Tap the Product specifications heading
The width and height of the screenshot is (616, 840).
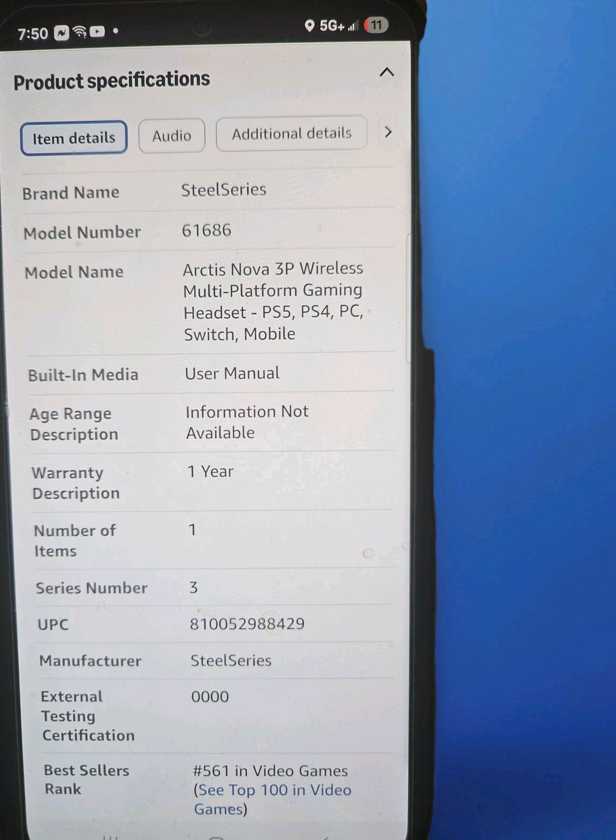click(x=111, y=81)
